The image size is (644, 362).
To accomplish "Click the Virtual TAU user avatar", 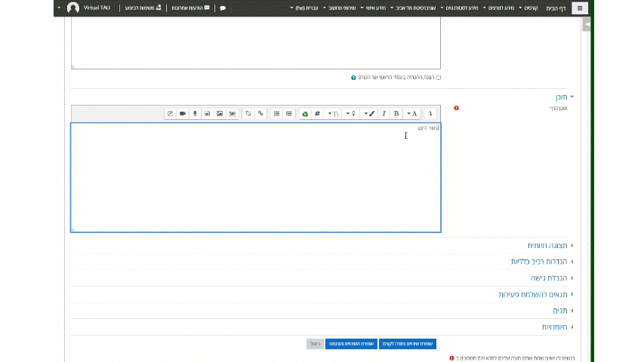I will point(73,8).
